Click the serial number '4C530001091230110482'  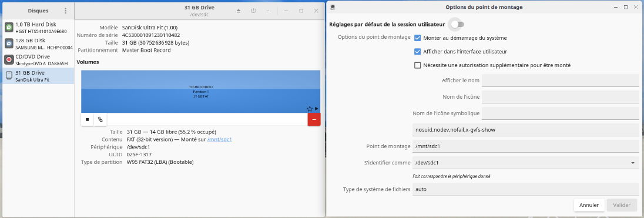[151, 35]
